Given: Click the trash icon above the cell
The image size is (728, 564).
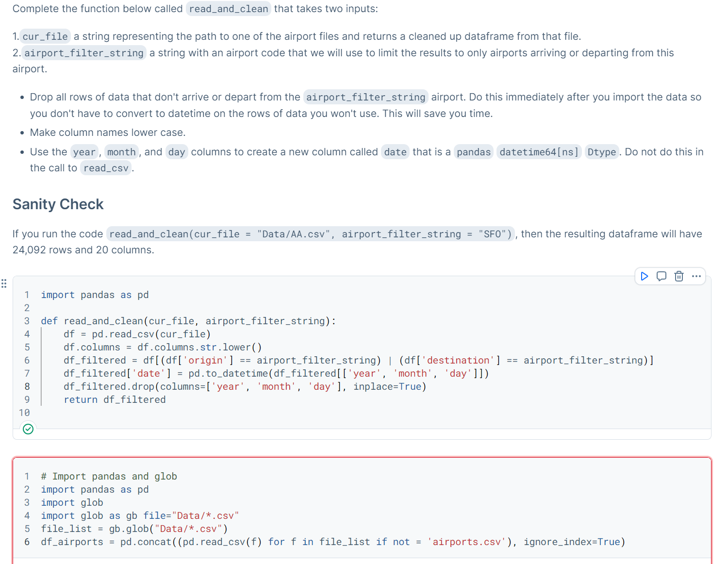Looking at the screenshot, I should [678, 276].
